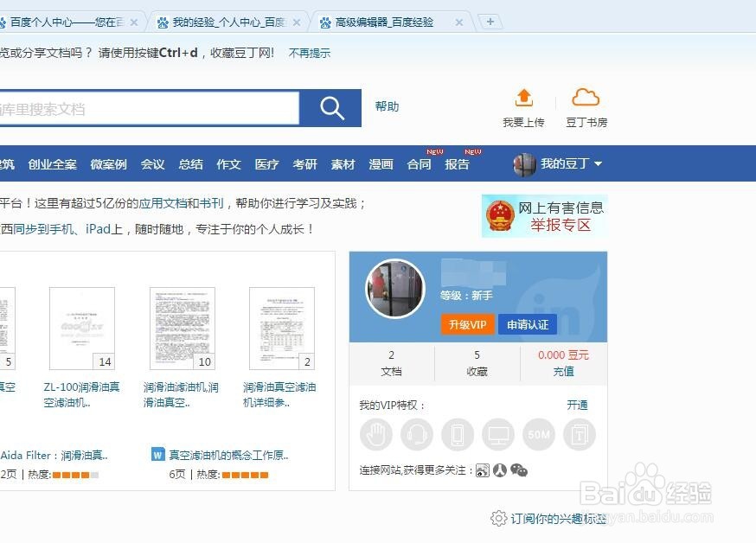
Task: Expand the 我的豆丁 dropdown arrow
Action: tap(598, 163)
